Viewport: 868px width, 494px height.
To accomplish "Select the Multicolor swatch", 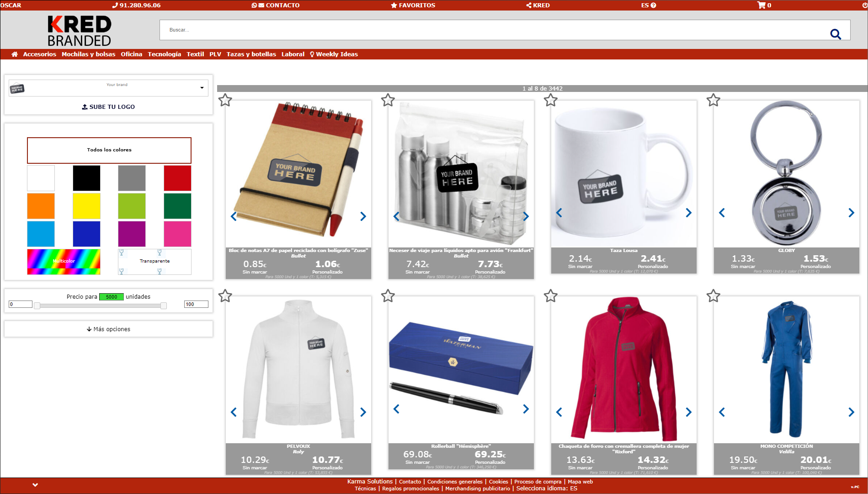I will 64,262.
